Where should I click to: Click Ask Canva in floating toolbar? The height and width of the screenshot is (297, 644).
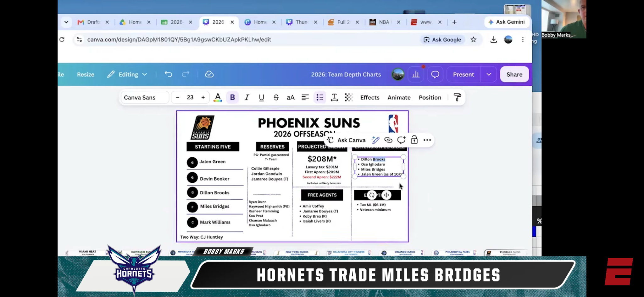tap(347, 140)
